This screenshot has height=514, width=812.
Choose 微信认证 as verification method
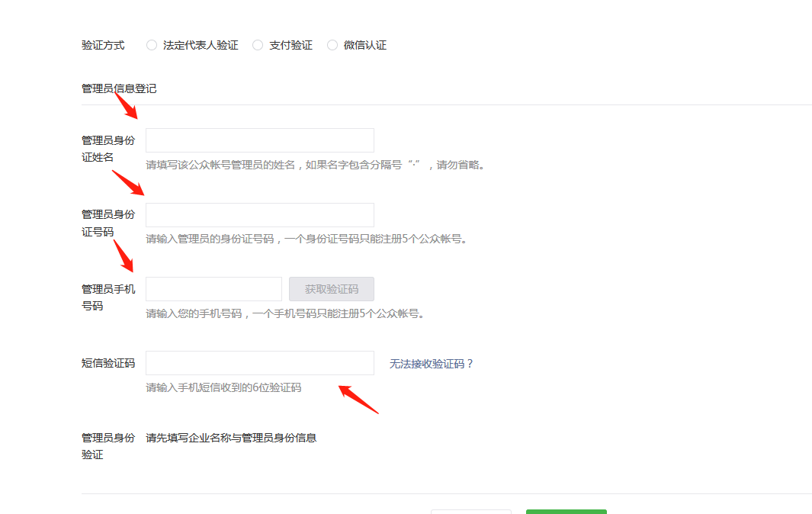point(332,44)
